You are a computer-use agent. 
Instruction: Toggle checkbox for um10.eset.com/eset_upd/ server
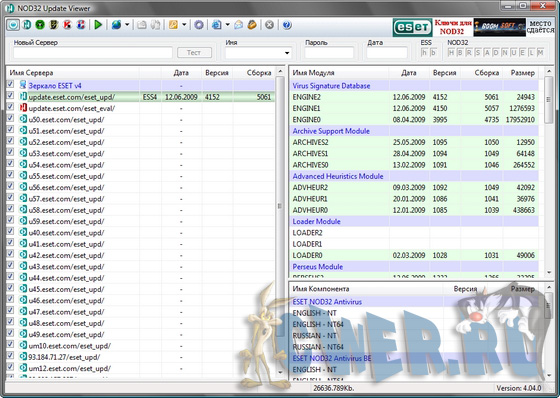10,344
